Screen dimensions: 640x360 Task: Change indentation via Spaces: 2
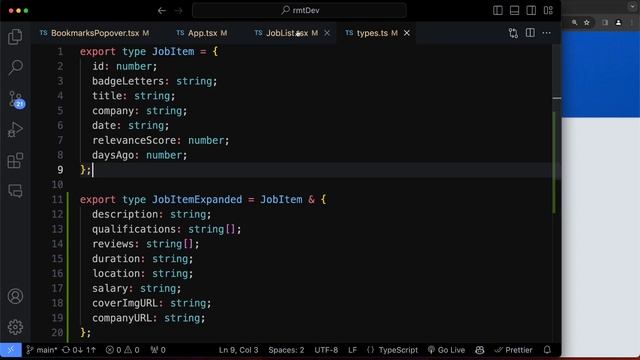click(286, 350)
